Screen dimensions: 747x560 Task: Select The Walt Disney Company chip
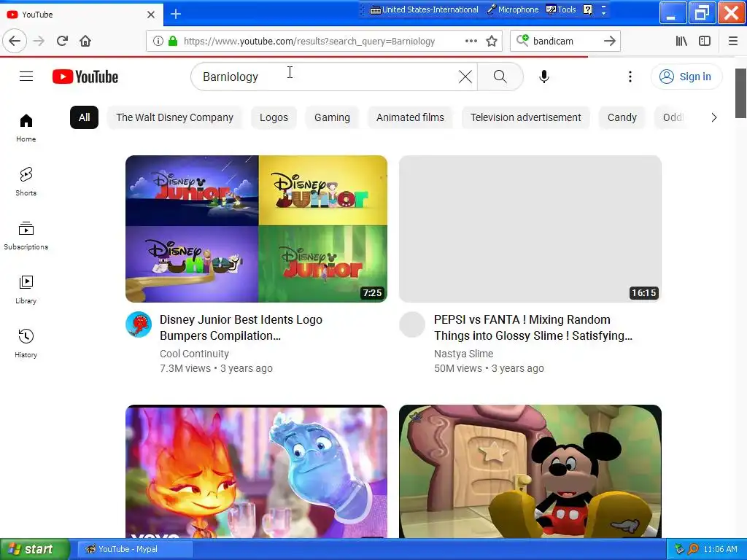pyautogui.click(x=175, y=117)
